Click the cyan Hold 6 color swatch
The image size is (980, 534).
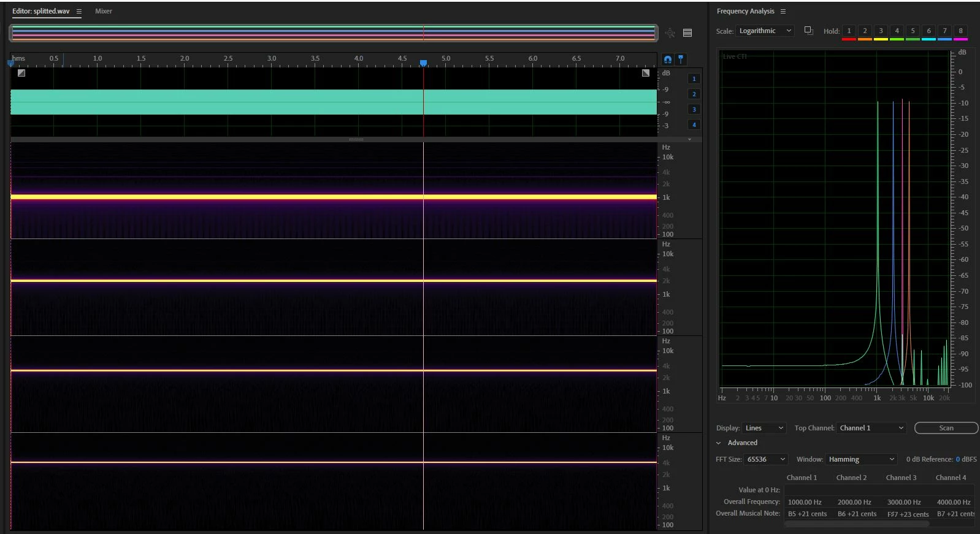tap(928, 39)
